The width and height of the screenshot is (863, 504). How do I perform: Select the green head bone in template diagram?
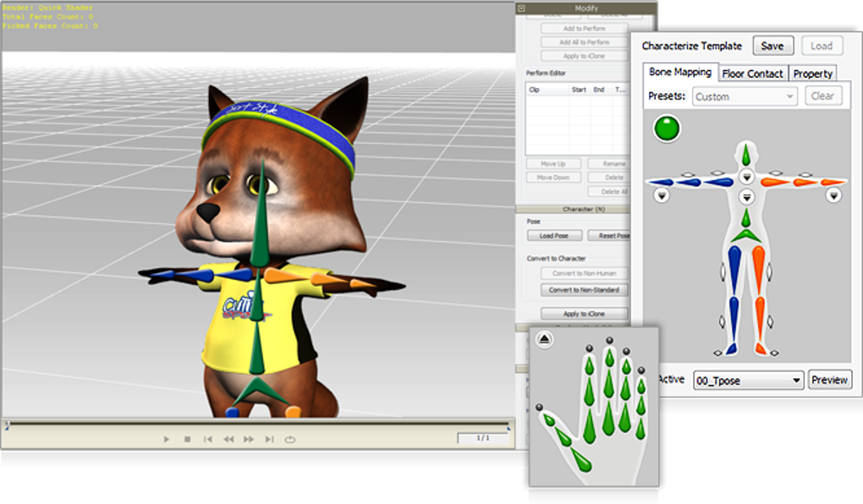(746, 155)
